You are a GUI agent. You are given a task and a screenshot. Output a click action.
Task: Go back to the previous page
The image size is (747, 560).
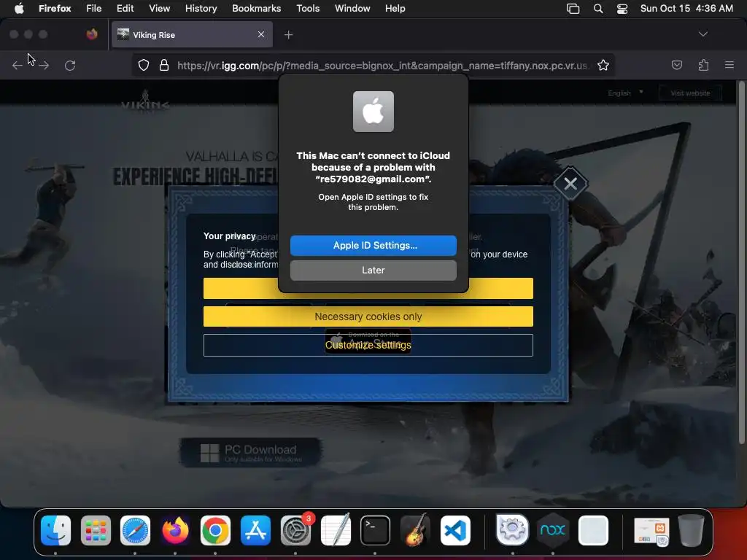tap(18, 65)
